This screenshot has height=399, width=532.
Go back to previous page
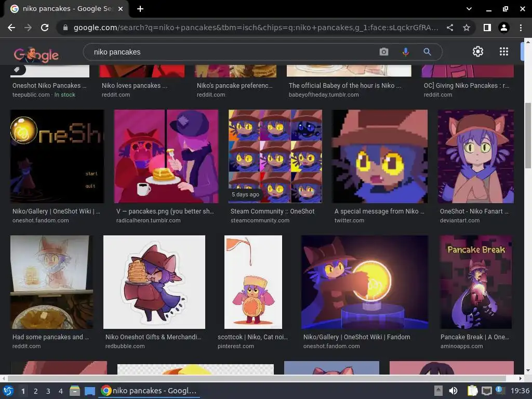click(x=11, y=28)
